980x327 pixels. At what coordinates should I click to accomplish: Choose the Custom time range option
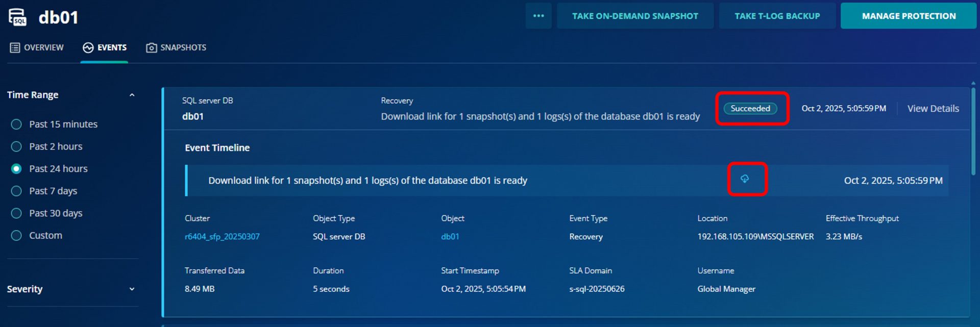[16, 236]
